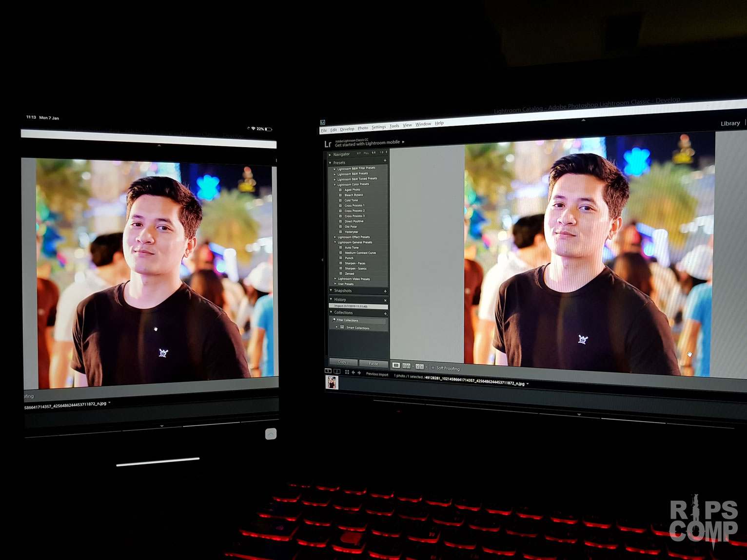This screenshot has width=747, height=560.
Task: Apply the Yesteryear preset
Action: pyautogui.click(x=351, y=232)
